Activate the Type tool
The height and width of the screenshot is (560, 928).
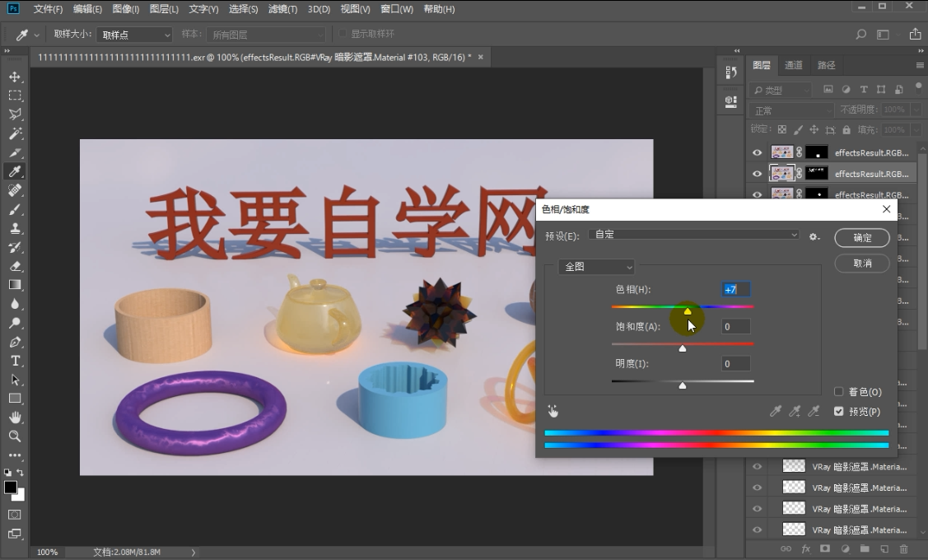[15, 360]
